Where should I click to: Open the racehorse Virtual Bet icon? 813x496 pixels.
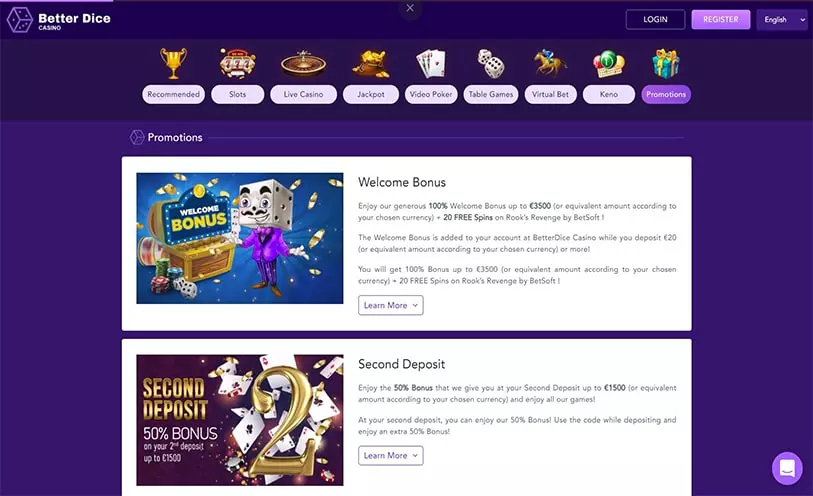tap(550, 63)
